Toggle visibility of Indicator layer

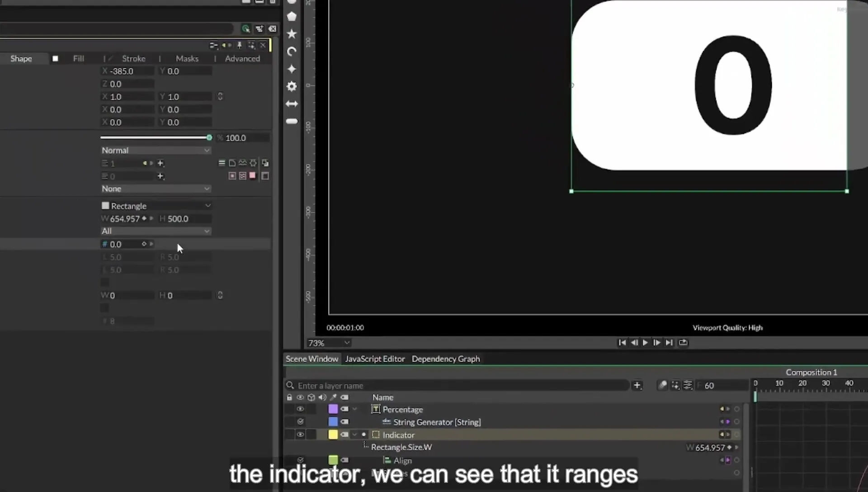pos(300,435)
